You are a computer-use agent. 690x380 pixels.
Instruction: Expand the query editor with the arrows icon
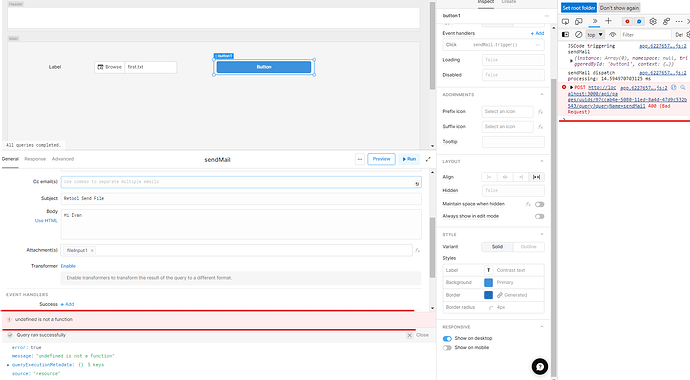[428, 159]
